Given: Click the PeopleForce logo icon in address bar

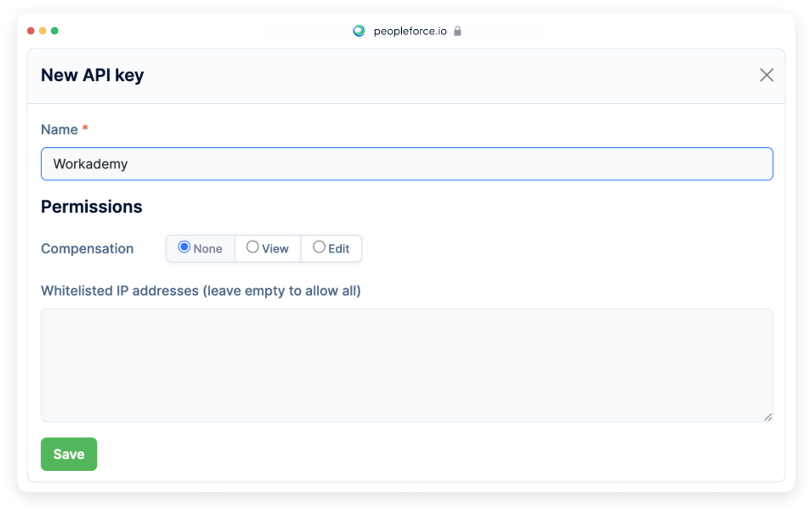Looking at the screenshot, I should tap(359, 31).
